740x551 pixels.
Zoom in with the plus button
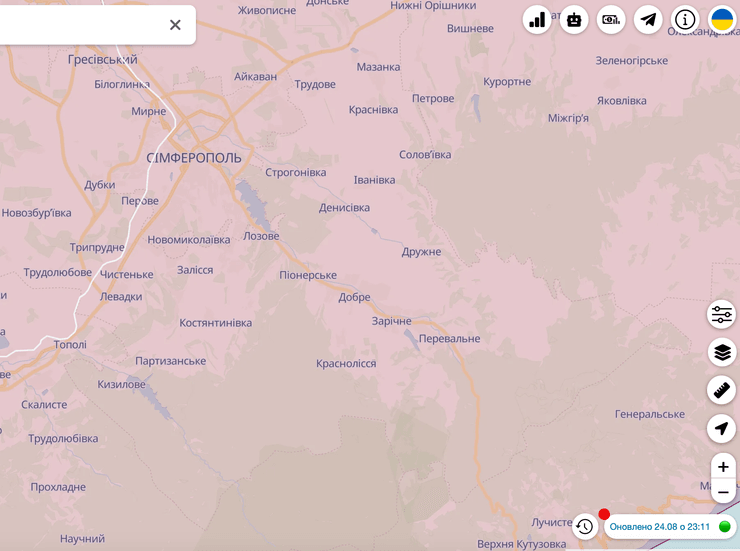pyautogui.click(x=723, y=466)
